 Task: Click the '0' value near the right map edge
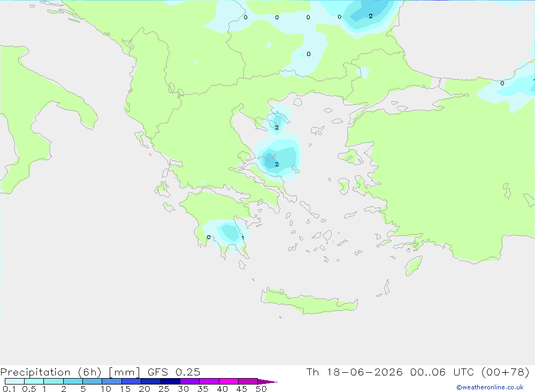502,83
